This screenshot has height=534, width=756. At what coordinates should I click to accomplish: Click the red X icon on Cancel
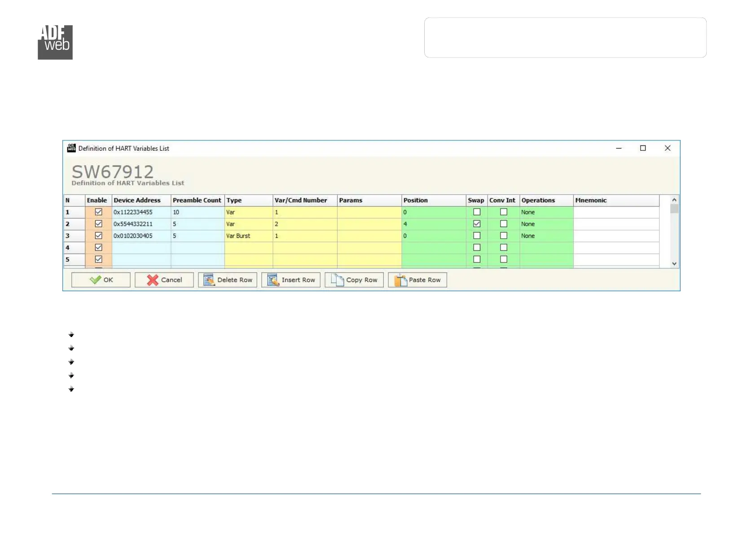153,280
